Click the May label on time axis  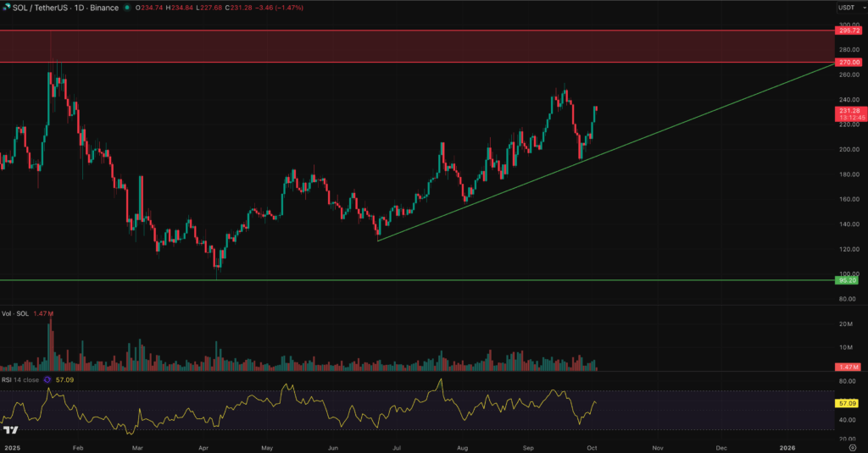point(267,448)
